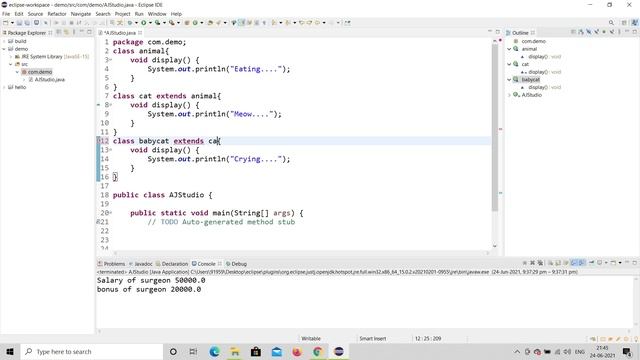Click the taskbar search box
This screenshot has width=640, height=360.
point(92,351)
